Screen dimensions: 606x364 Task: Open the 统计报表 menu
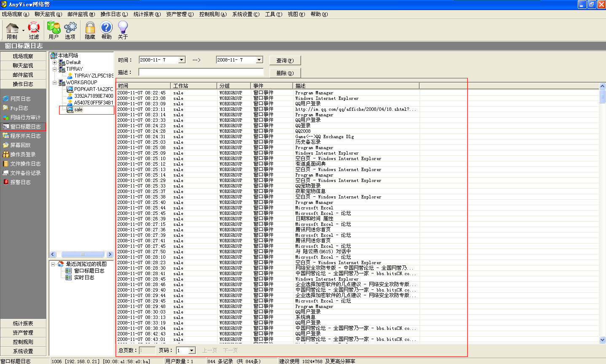pyautogui.click(x=147, y=14)
